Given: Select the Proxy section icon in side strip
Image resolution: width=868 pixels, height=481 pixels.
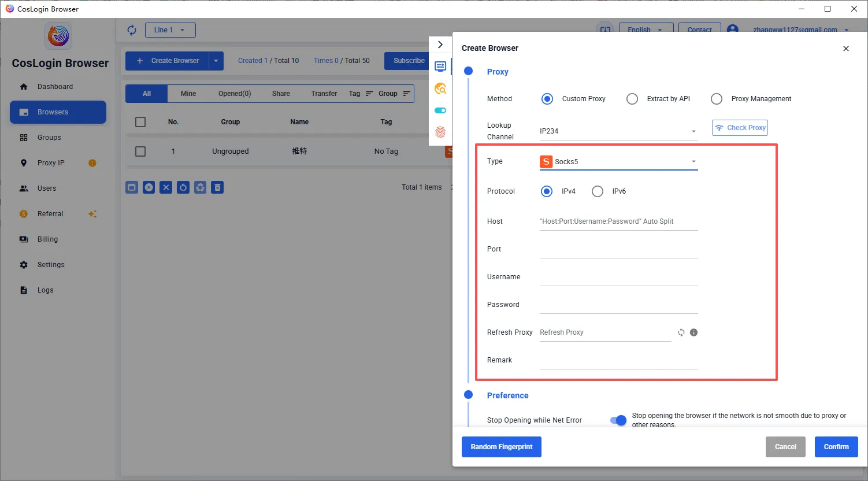Looking at the screenshot, I should click(x=440, y=66).
